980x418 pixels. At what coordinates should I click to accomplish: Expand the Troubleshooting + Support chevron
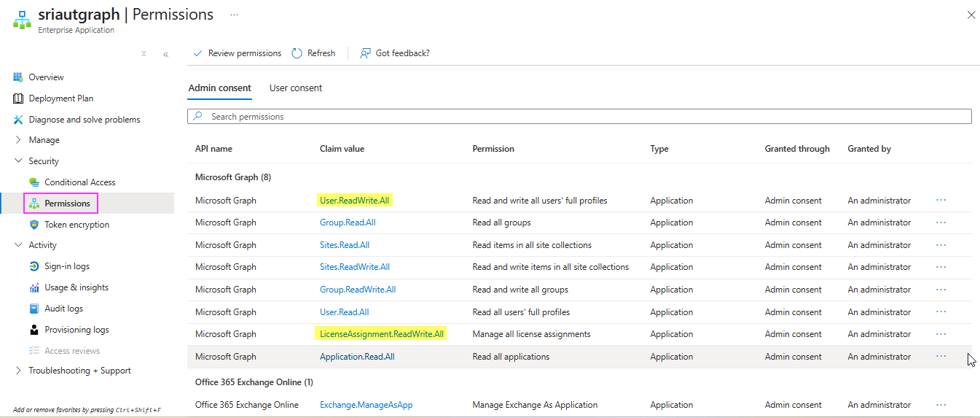18,371
